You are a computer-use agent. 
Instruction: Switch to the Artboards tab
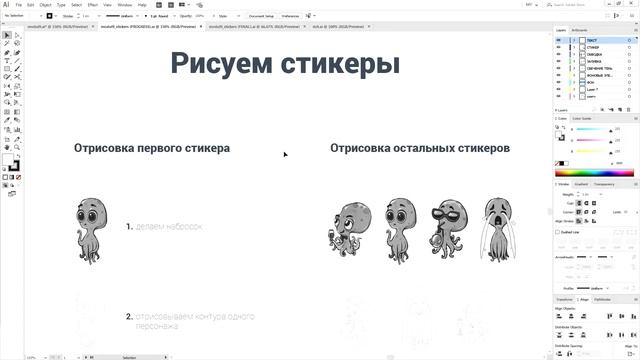coord(579,30)
